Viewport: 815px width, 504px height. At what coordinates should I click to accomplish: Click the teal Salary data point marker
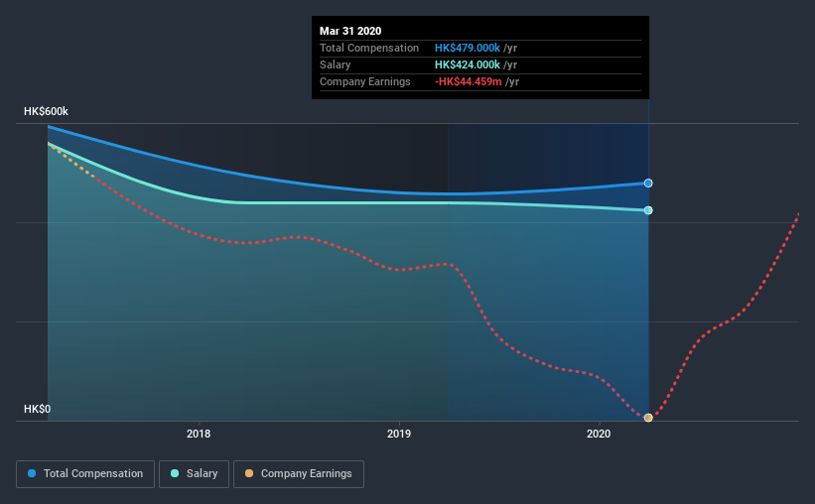(648, 210)
